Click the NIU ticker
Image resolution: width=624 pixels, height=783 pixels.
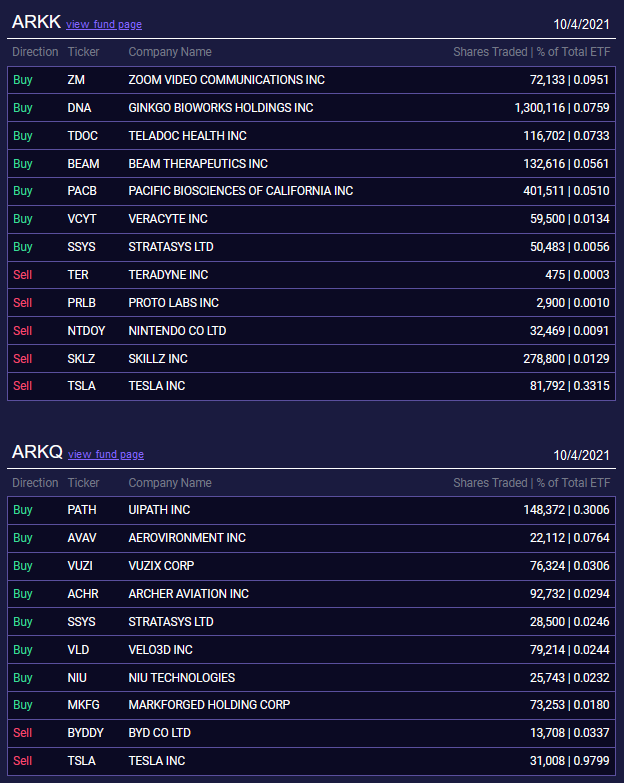coord(77,677)
